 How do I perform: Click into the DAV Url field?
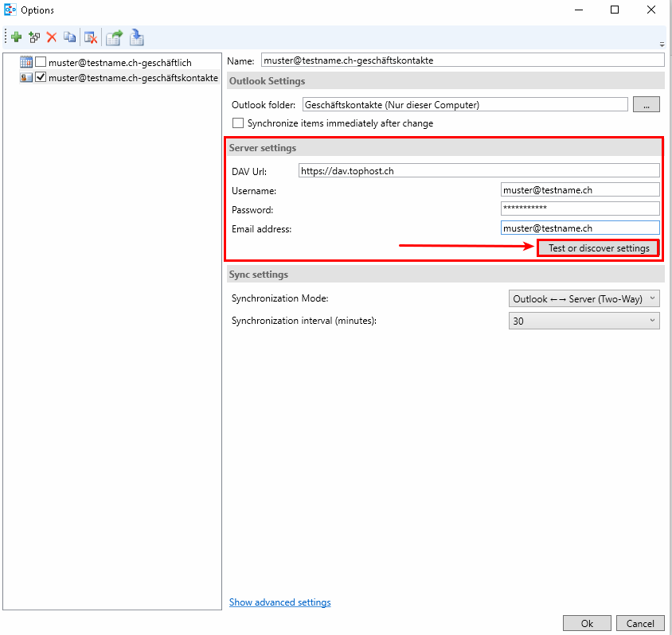[x=478, y=170]
